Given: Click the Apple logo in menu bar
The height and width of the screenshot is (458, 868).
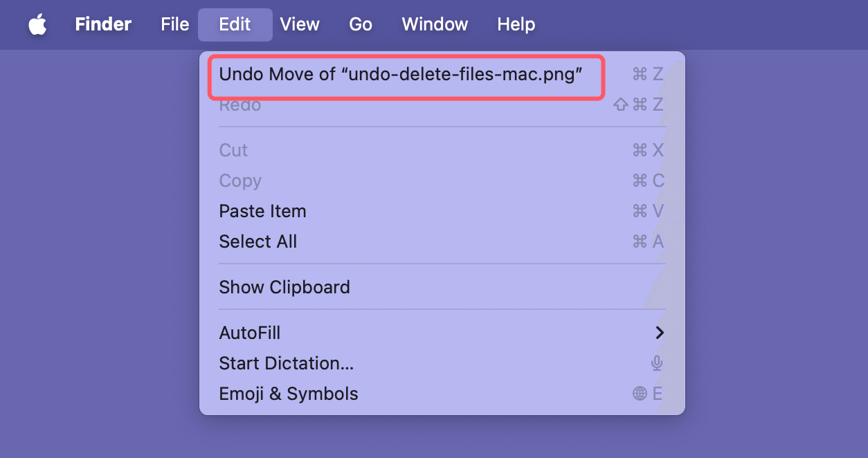Looking at the screenshot, I should (37, 24).
